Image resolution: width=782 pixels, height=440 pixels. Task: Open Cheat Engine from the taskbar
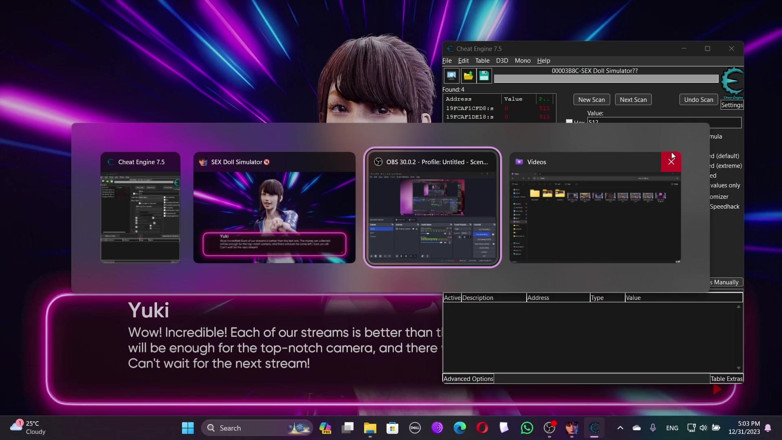pos(594,428)
